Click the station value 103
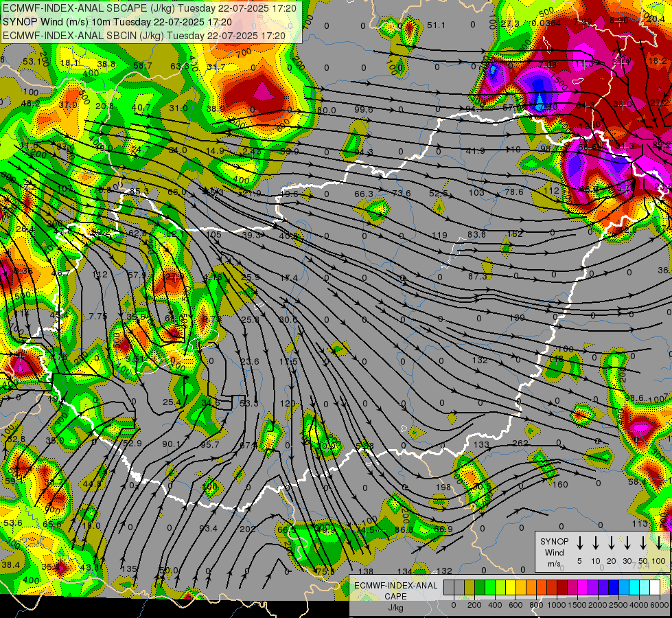This screenshot has width=672, height=618. tap(476, 192)
